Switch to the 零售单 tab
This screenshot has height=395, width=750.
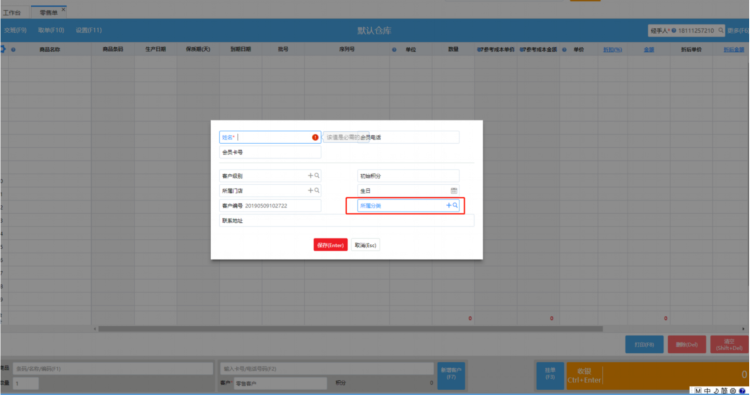point(48,13)
